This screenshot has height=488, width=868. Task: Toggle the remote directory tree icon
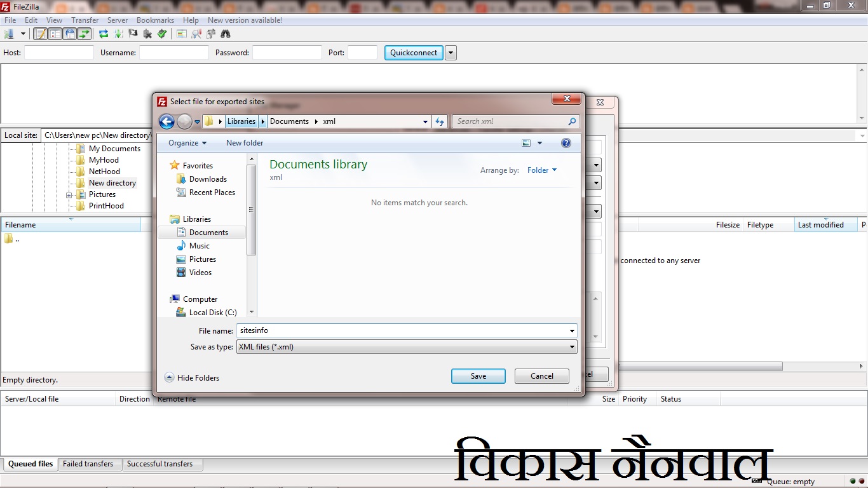[70, 34]
